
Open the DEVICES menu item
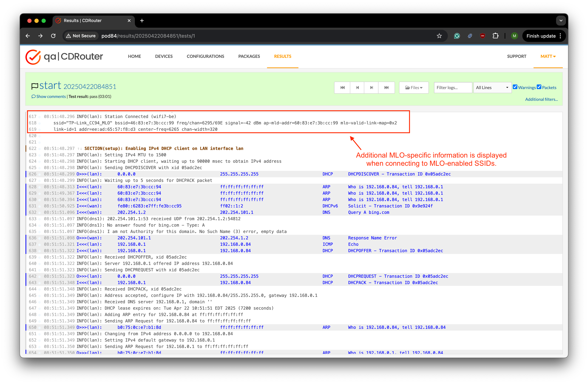[x=164, y=56]
